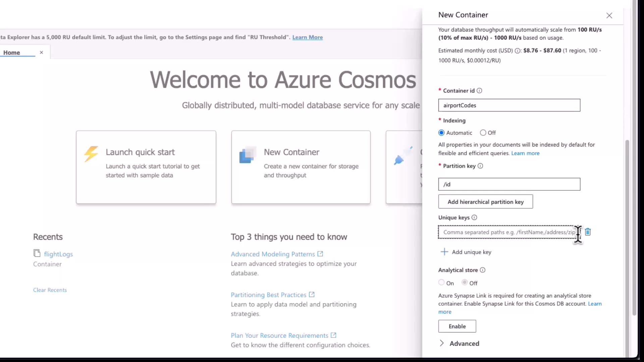Open Learn More about RU Threshold
Viewport: 644px width, 362px height.
click(x=307, y=37)
